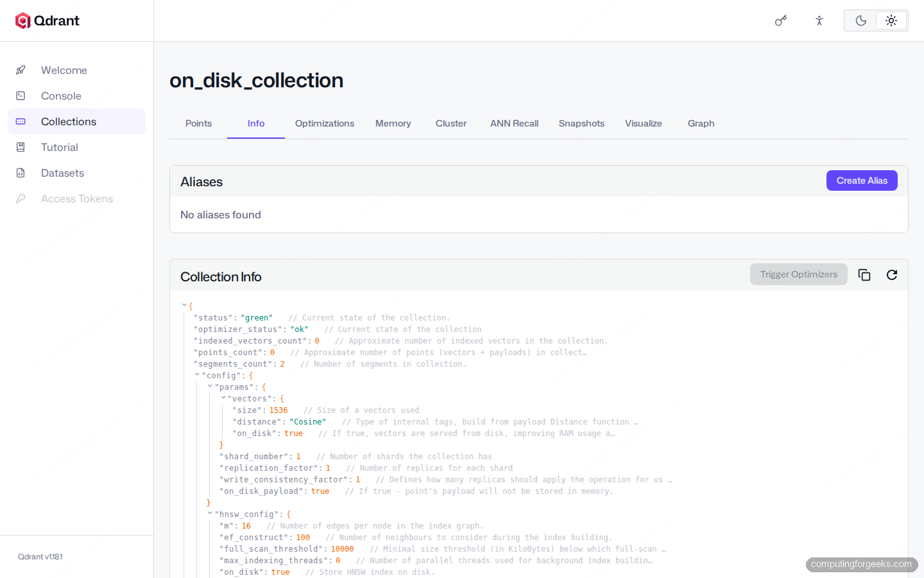Click the Collections sidebar icon
This screenshot has height=578, width=924.
(21, 121)
